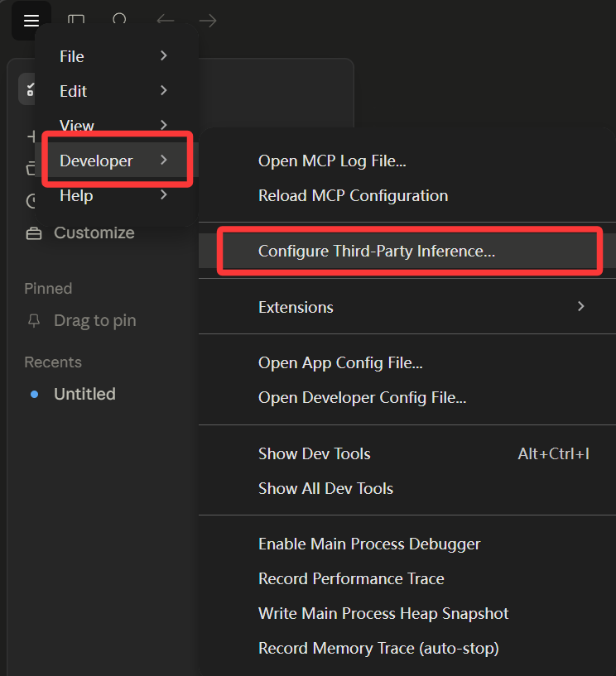Click Record Performance Trace
This screenshot has width=616, height=676.
click(351, 579)
